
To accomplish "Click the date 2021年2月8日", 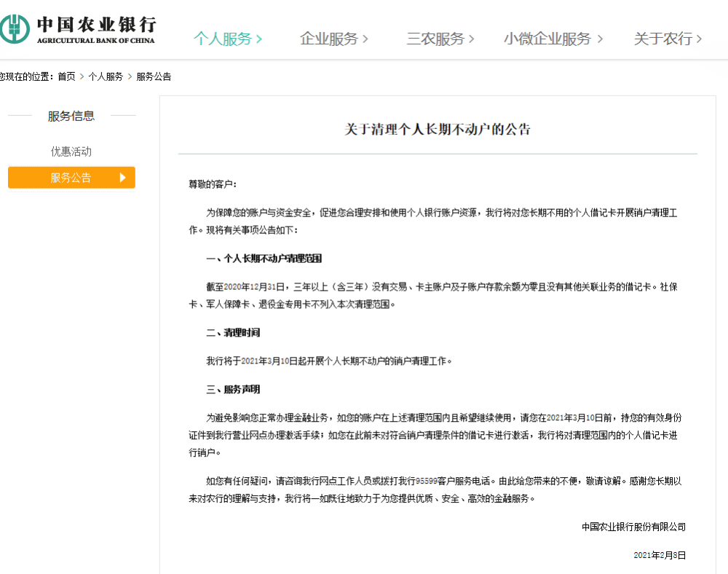I will 660,555.
